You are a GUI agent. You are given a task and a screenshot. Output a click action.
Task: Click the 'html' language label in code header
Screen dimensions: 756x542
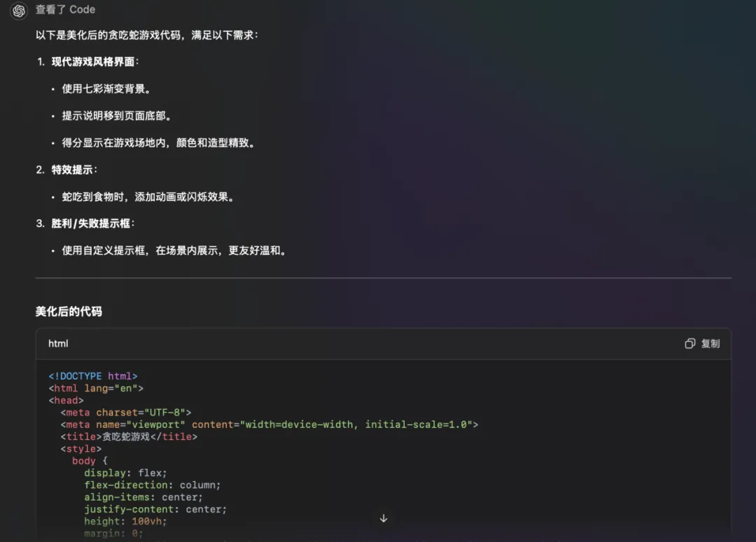click(x=58, y=343)
